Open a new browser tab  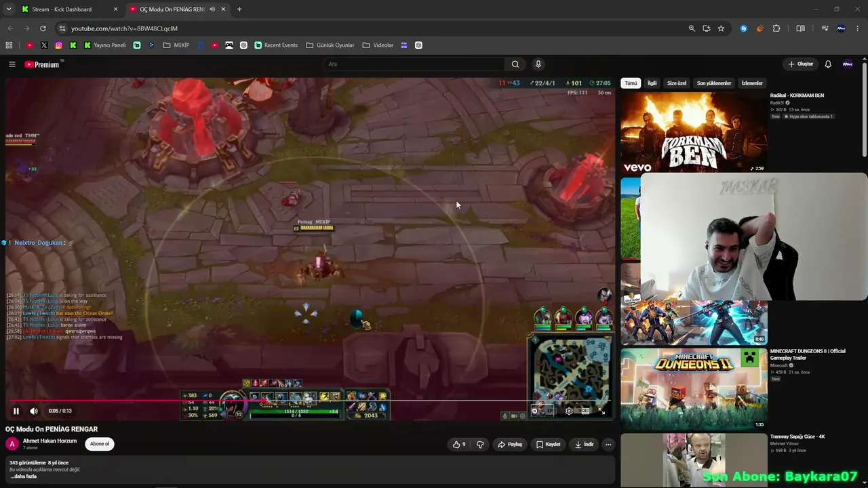click(239, 9)
